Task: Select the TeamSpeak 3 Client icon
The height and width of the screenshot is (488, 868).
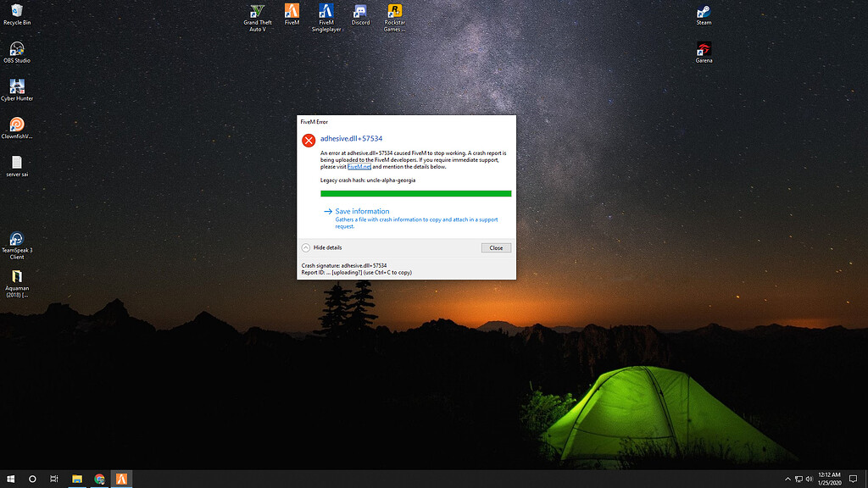Action: coord(17,246)
